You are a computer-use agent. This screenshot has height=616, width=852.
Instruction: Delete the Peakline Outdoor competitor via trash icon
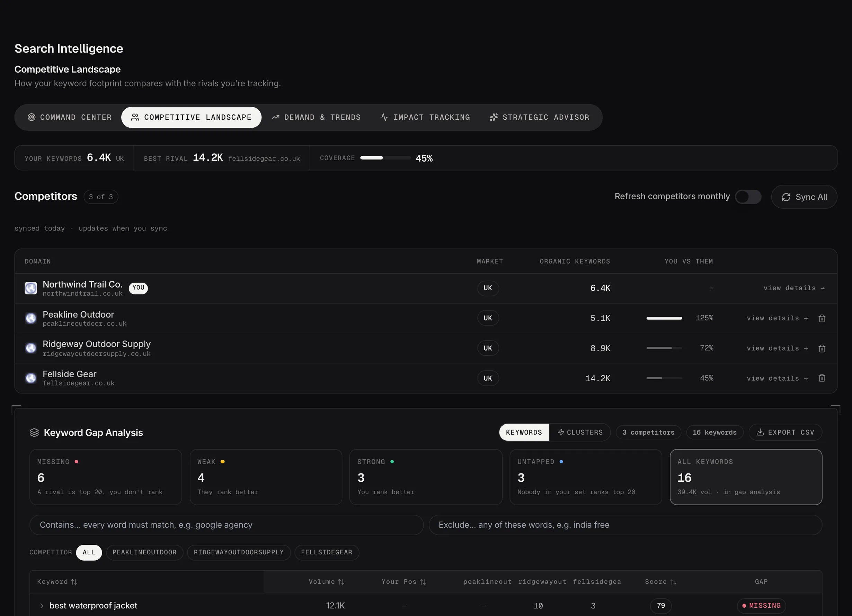pos(822,318)
